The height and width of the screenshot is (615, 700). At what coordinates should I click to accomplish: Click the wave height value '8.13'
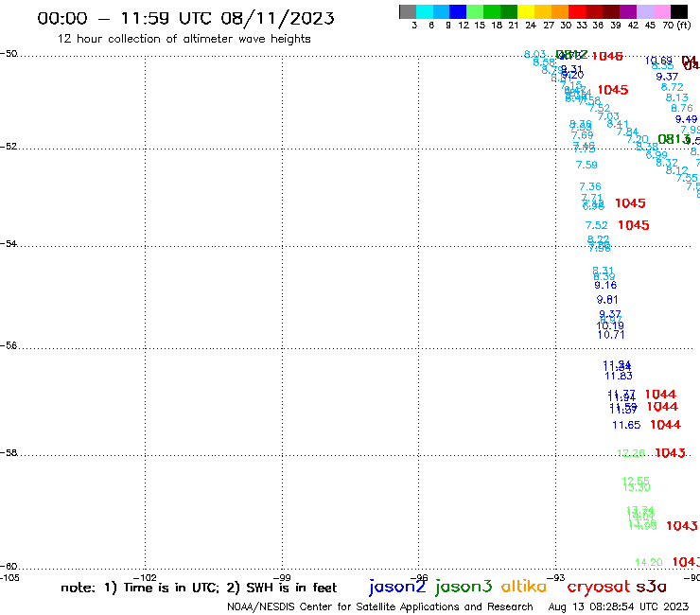pos(676,97)
